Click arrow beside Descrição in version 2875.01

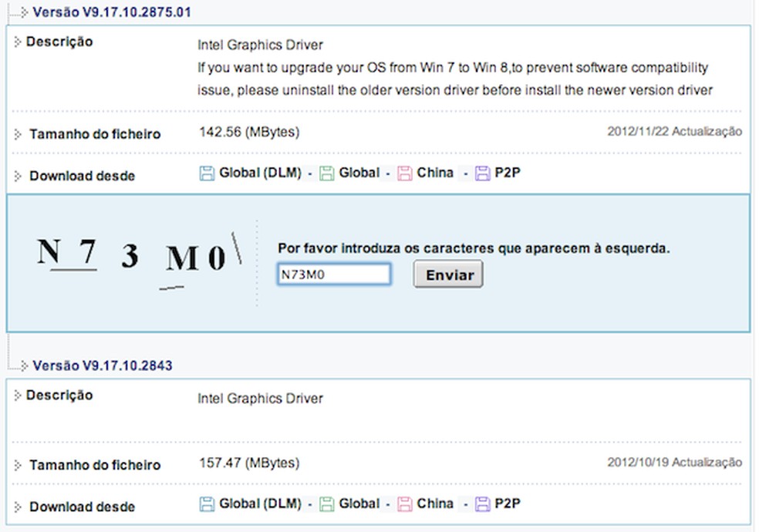18,42
